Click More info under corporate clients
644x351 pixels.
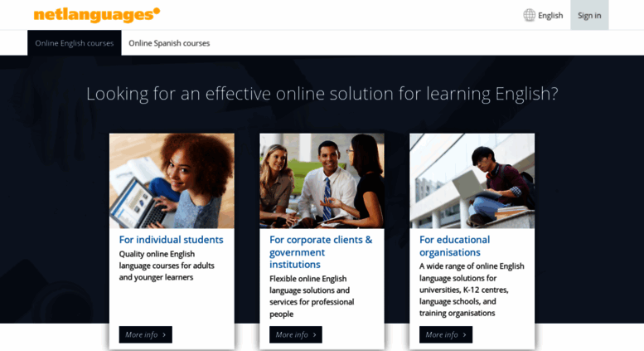click(x=296, y=334)
